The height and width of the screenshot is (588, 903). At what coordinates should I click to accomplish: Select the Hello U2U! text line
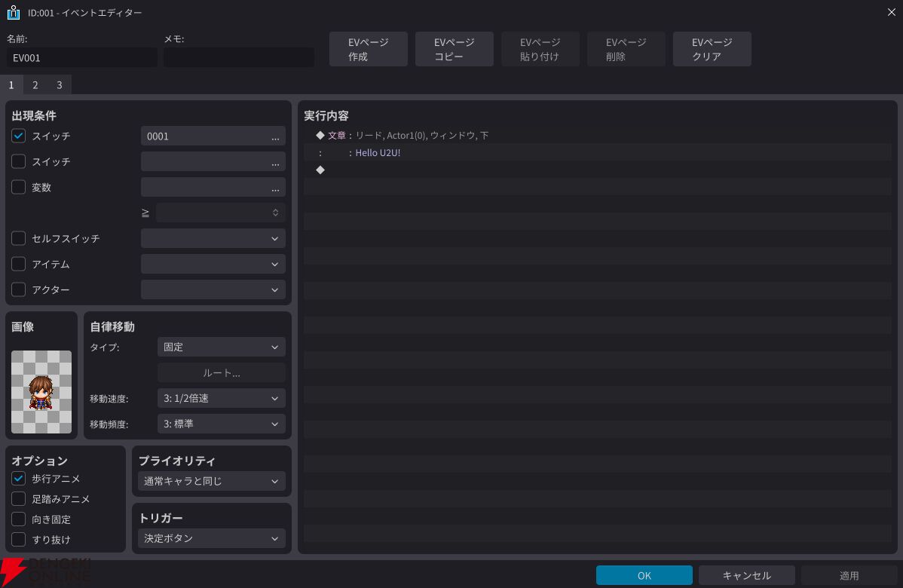point(597,152)
